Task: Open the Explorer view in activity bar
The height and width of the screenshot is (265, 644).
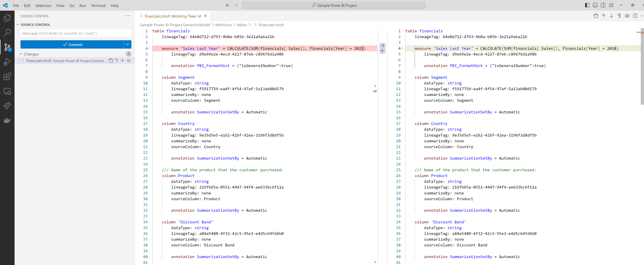Action: [x=7, y=18]
